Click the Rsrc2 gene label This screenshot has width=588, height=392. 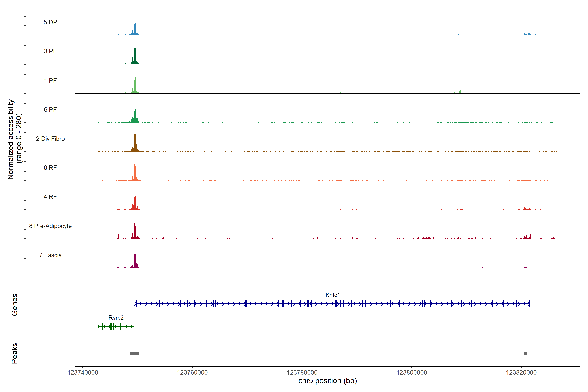click(116, 318)
